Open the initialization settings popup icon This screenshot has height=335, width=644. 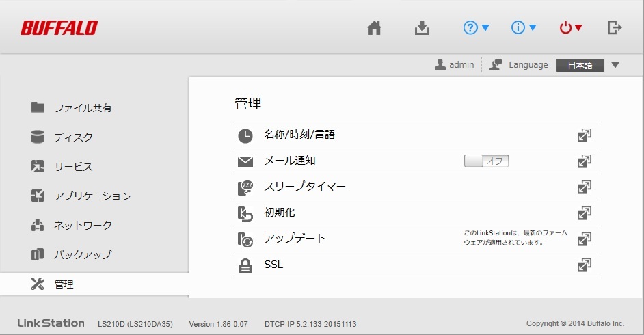[584, 213]
